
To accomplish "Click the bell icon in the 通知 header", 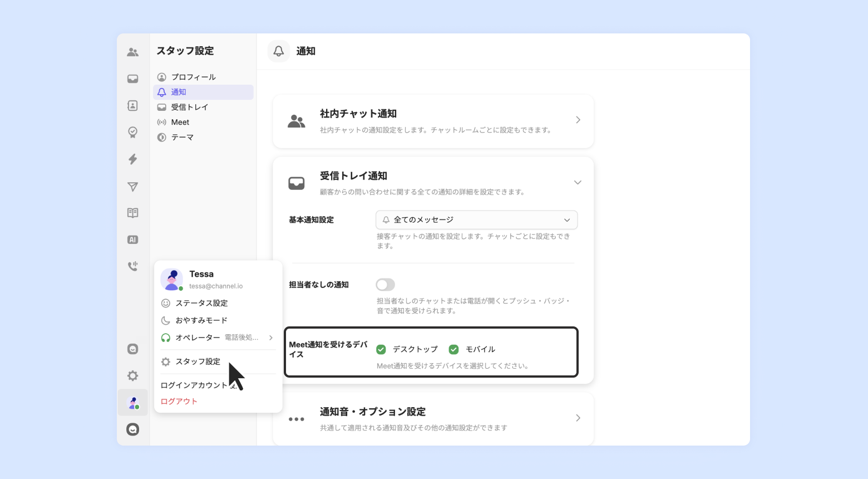I will (279, 51).
